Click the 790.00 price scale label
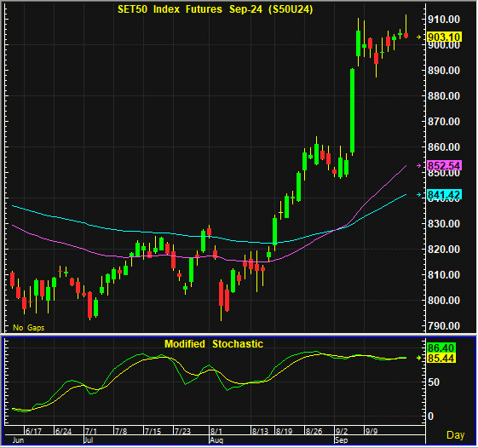This screenshot has width=478, height=448. coord(444,326)
